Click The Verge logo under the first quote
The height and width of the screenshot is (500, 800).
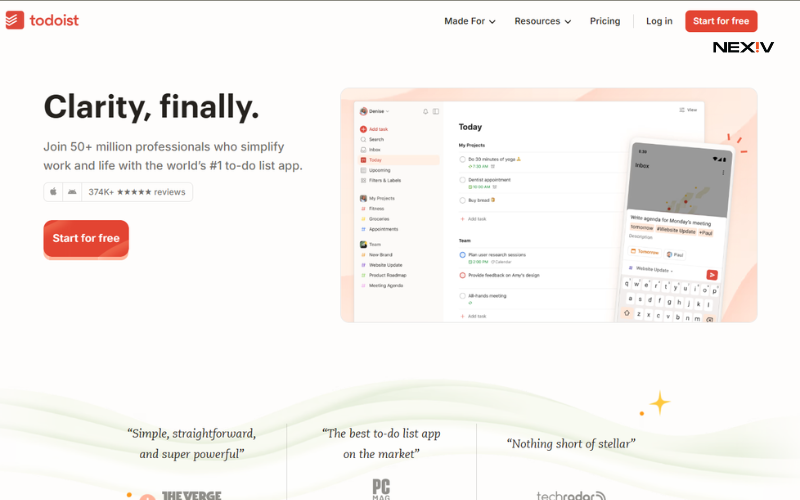(191, 495)
